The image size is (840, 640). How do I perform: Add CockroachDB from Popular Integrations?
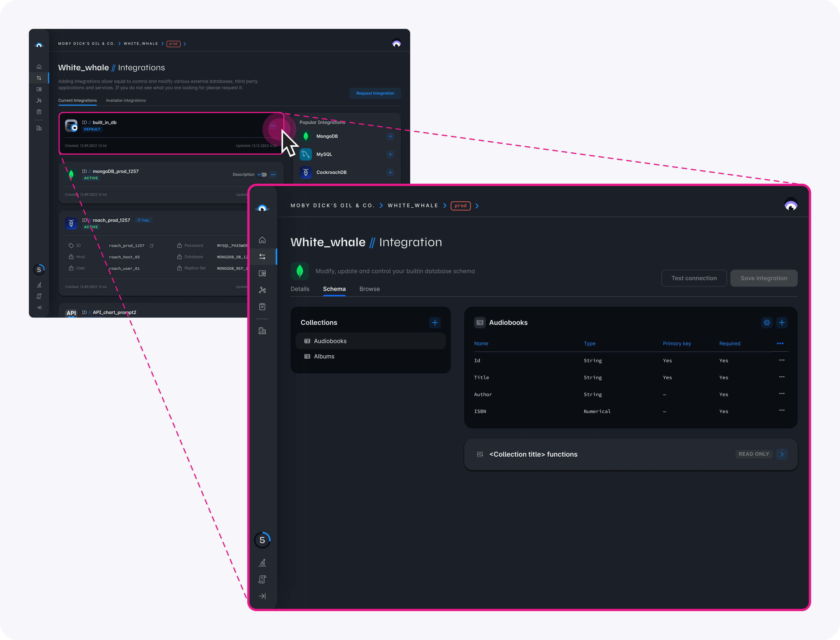(390, 173)
